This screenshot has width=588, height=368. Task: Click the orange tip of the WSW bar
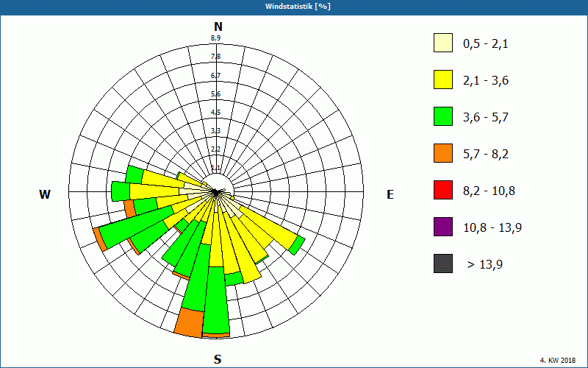click(x=100, y=239)
